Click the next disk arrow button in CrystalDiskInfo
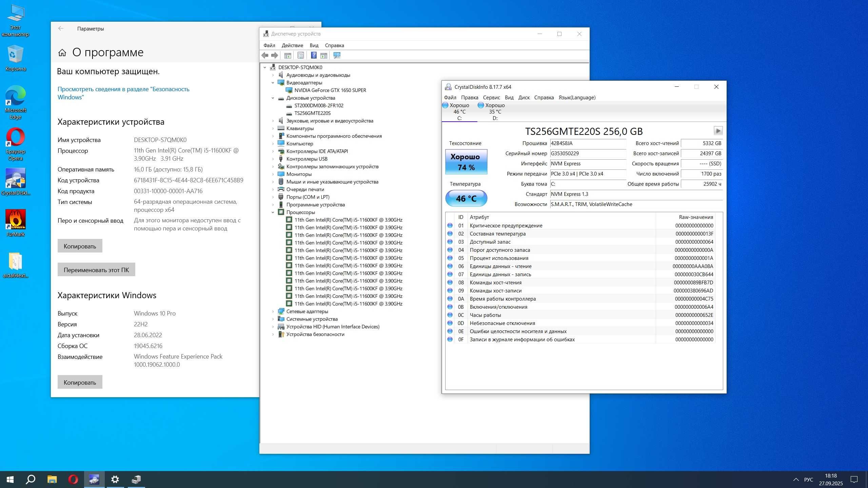Viewport: 868px width, 488px height. (718, 131)
